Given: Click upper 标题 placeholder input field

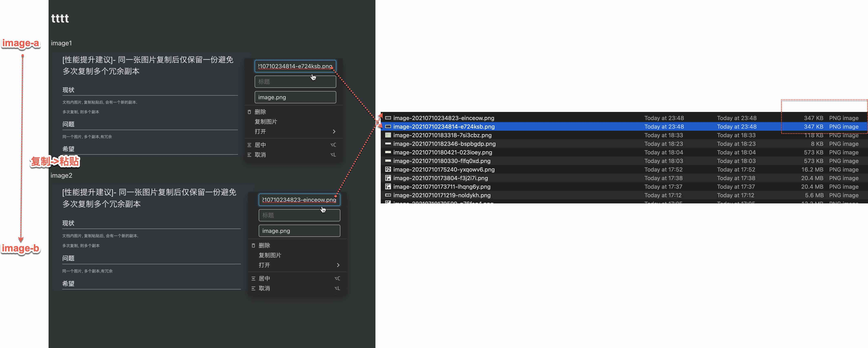Looking at the screenshot, I should (295, 82).
